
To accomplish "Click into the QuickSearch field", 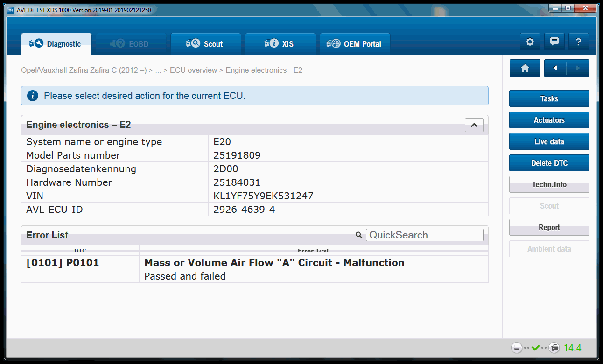I will pyautogui.click(x=424, y=235).
